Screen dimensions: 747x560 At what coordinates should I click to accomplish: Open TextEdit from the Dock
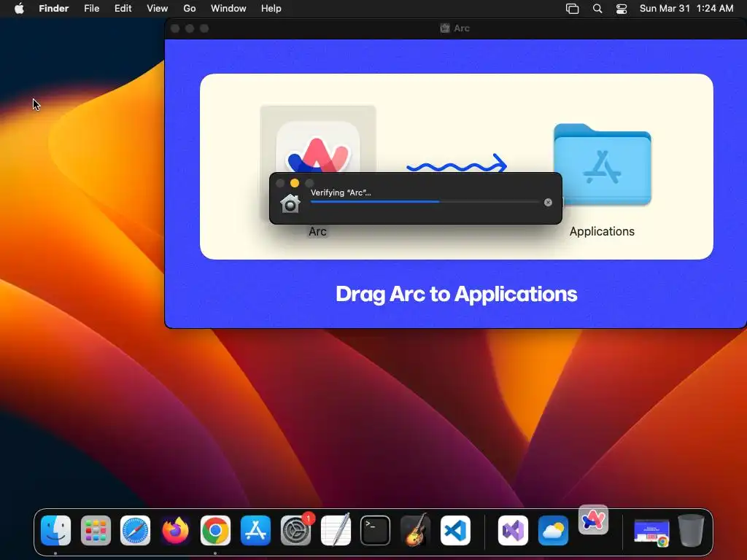pos(336,529)
